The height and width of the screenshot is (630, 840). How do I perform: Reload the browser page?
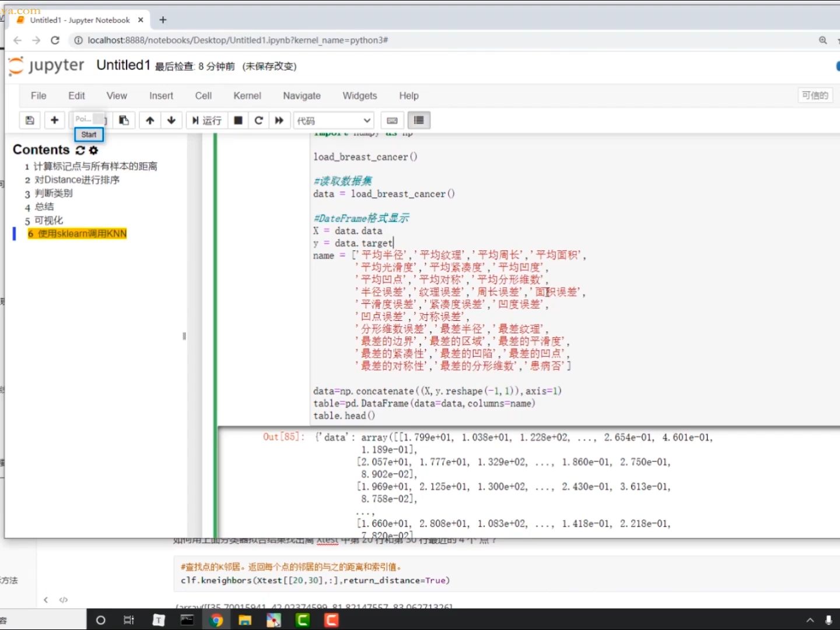(x=55, y=40)
